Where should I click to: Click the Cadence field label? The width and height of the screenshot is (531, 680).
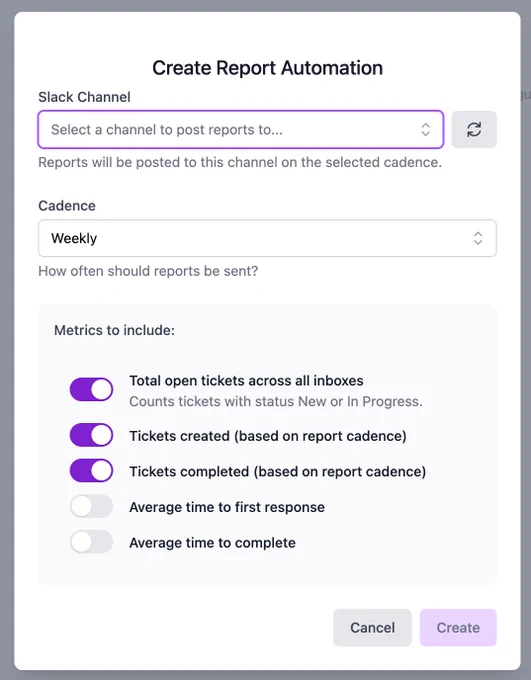pos(67,206)
